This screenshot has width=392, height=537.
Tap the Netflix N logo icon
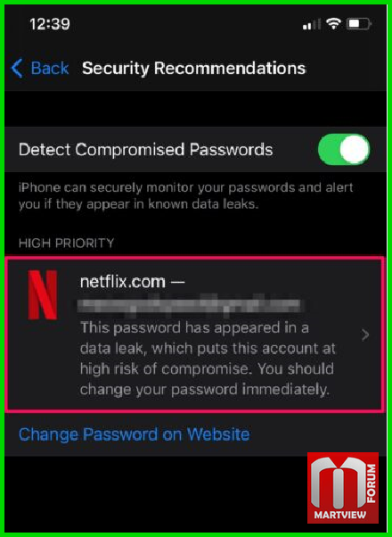[x=43, y=295]
